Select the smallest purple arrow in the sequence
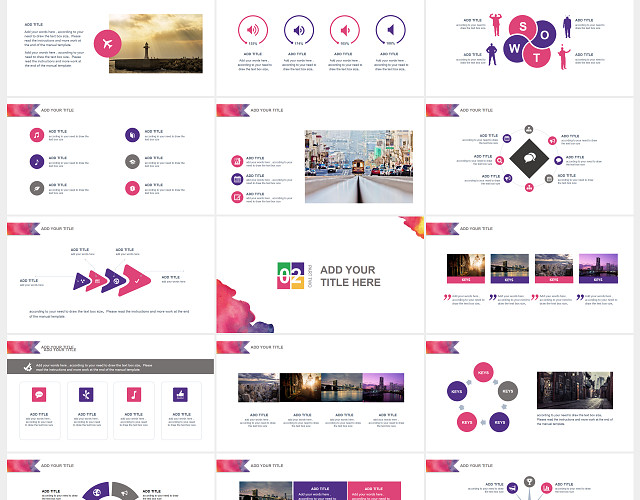Viewport: 640px width, 500px height. coord(82,281)
